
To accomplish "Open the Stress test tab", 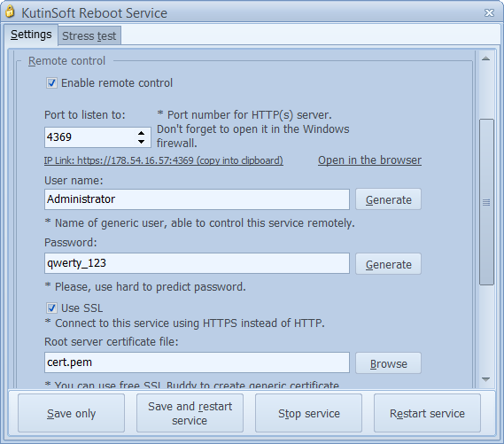I will (x=89, y=35).
